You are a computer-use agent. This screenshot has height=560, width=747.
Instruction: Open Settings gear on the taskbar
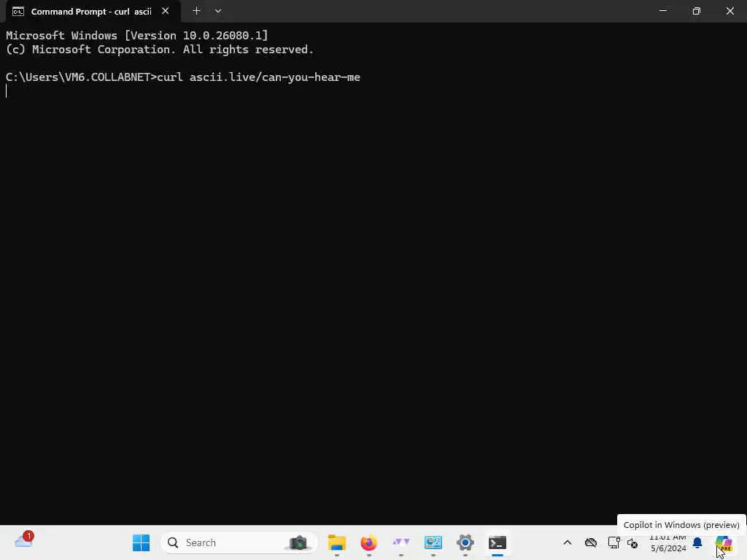pos(465,542)
